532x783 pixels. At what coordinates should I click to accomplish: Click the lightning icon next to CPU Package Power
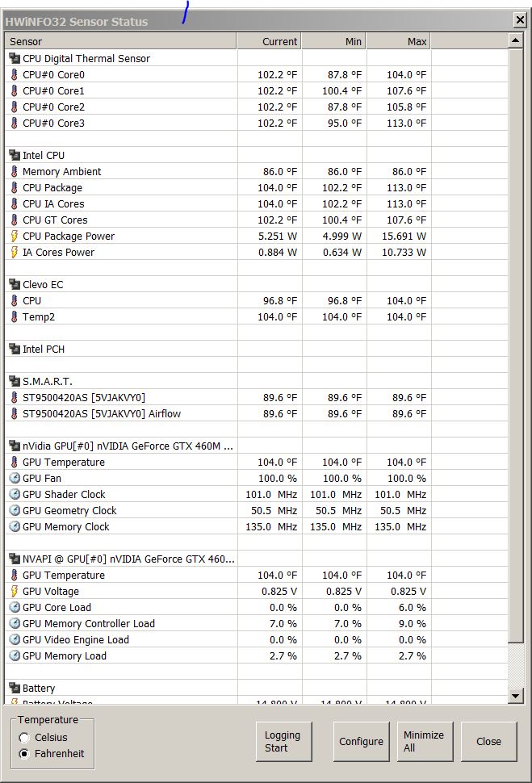pos(14,236)
